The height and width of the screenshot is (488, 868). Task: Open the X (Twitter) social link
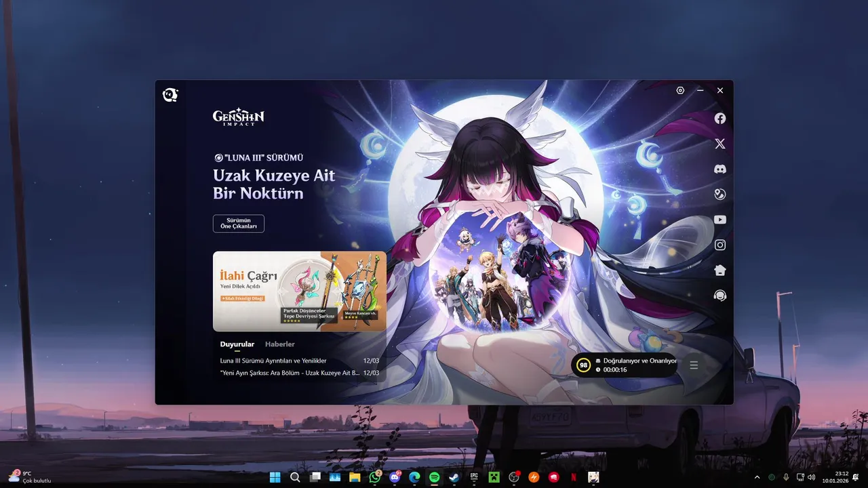(720, 144)
